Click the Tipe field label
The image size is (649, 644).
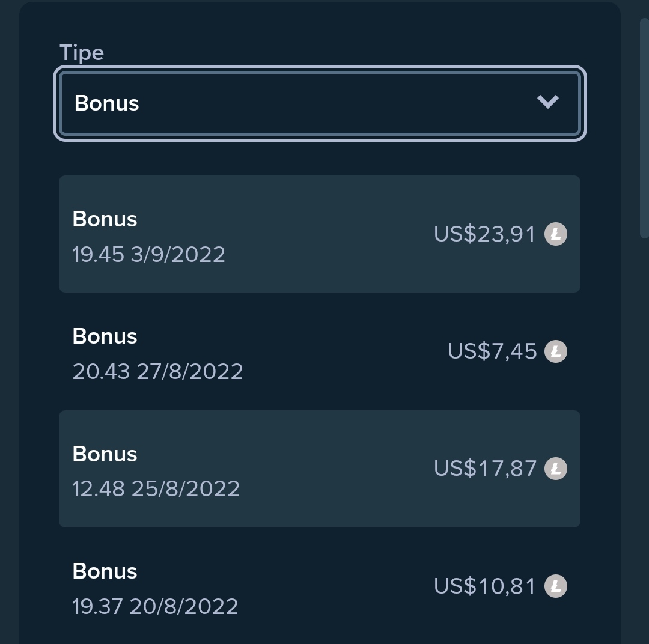click(x=82, y=53)
